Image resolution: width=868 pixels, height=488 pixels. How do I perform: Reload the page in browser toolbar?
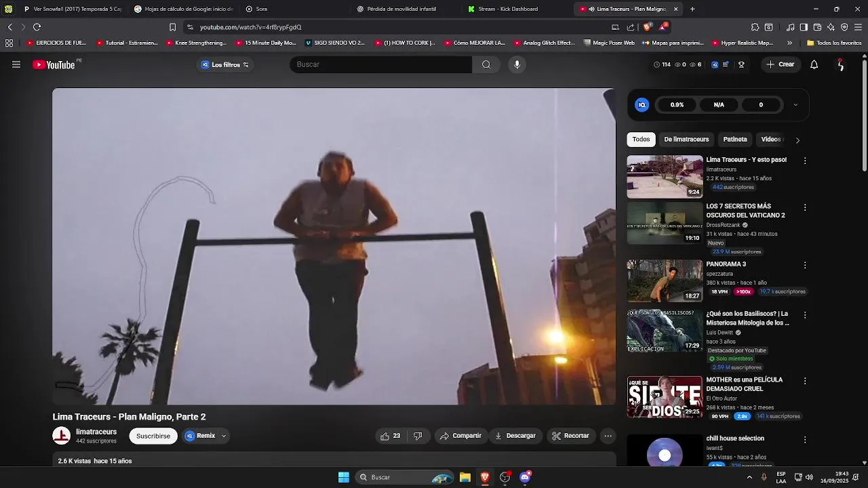coord(37,27)
